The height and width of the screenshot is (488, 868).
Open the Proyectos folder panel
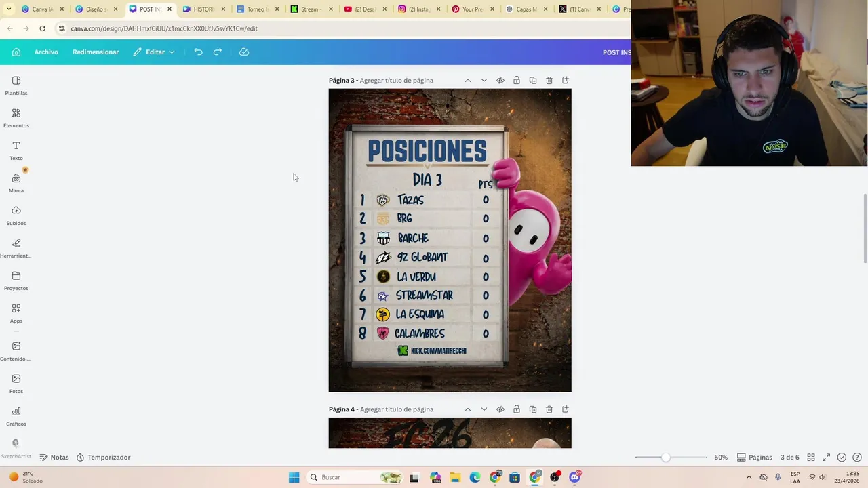tap(16, 281)
